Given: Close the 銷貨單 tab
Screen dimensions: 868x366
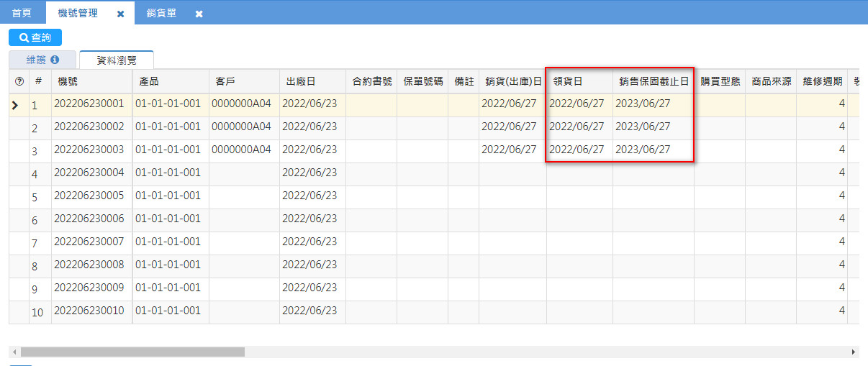Looking at the screenshot, I should point(199,14).
